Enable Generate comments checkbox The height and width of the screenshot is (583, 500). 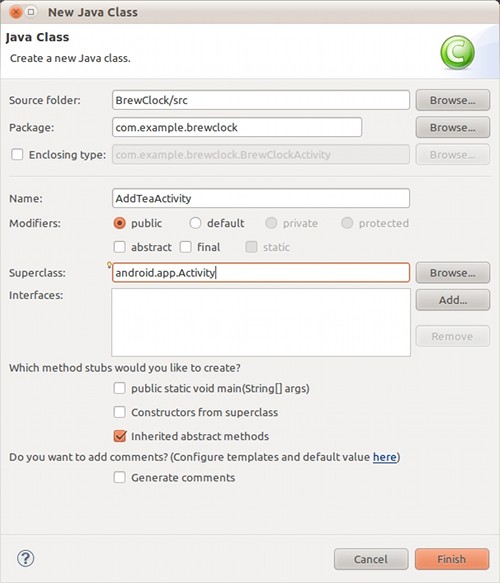[119, 477]
